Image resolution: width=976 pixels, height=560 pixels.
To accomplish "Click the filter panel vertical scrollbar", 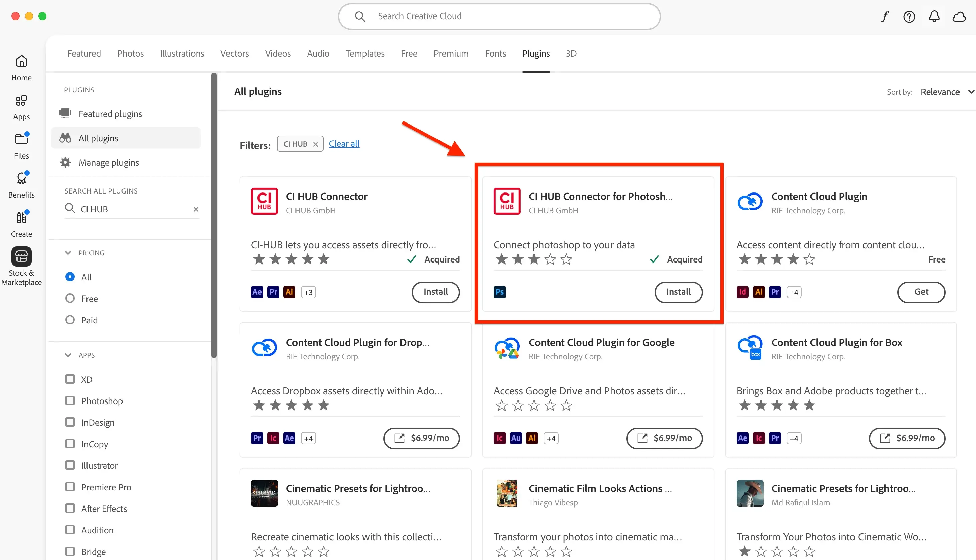I will click(214, 215).
